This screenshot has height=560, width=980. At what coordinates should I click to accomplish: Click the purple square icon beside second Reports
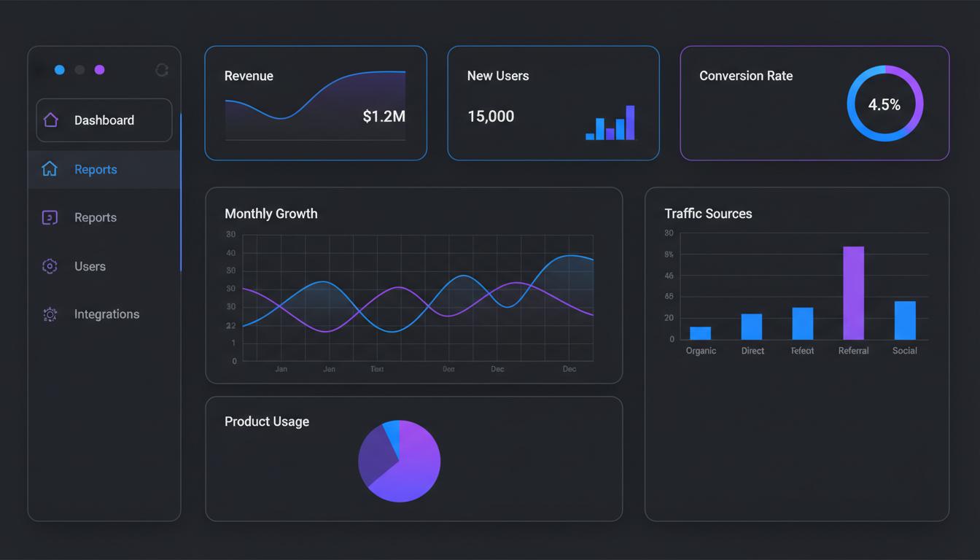[x=50, y=217]
